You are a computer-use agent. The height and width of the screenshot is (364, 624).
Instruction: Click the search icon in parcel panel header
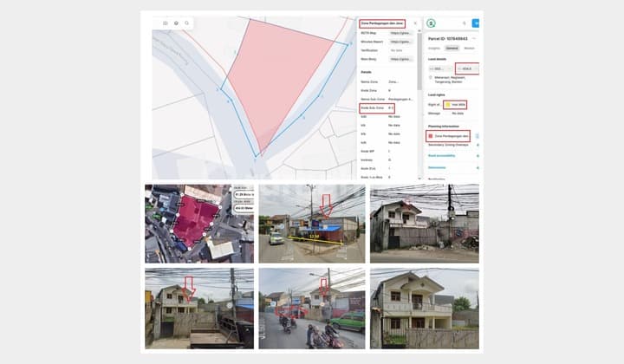[464, 23]
